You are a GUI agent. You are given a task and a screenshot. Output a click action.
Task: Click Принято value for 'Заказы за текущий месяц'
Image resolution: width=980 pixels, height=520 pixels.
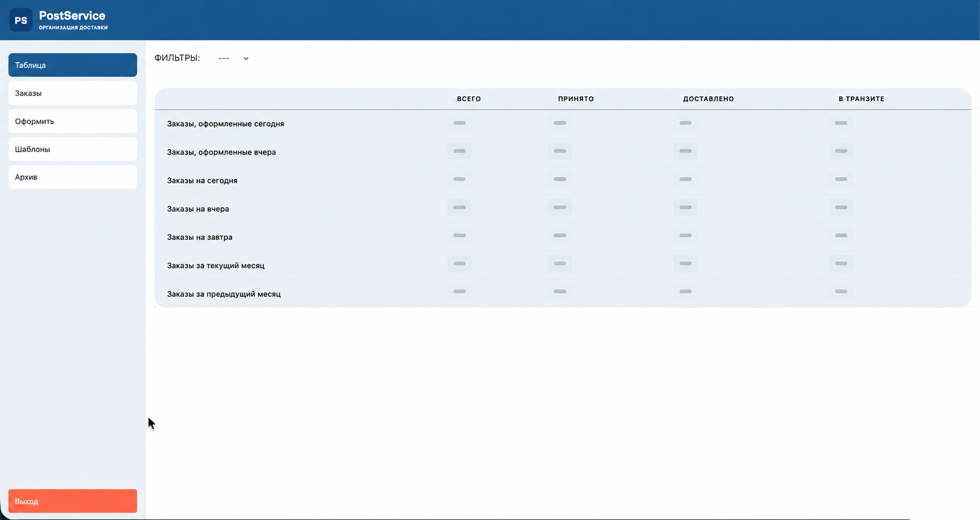coord(560,264)
